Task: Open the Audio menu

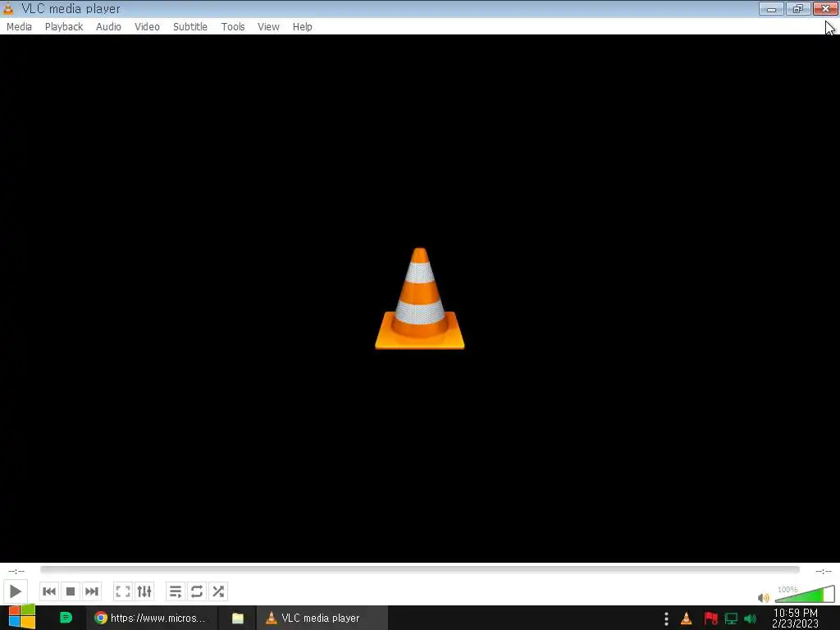Action: coord(108,27)
